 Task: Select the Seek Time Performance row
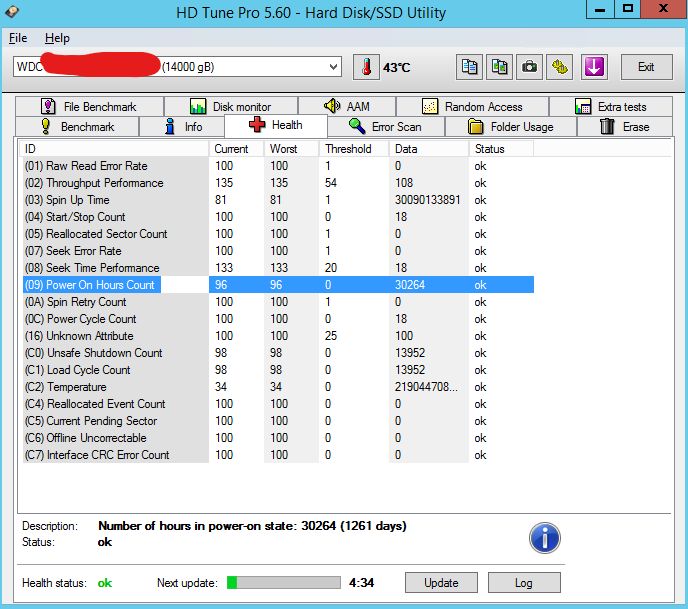click(278, 268)
